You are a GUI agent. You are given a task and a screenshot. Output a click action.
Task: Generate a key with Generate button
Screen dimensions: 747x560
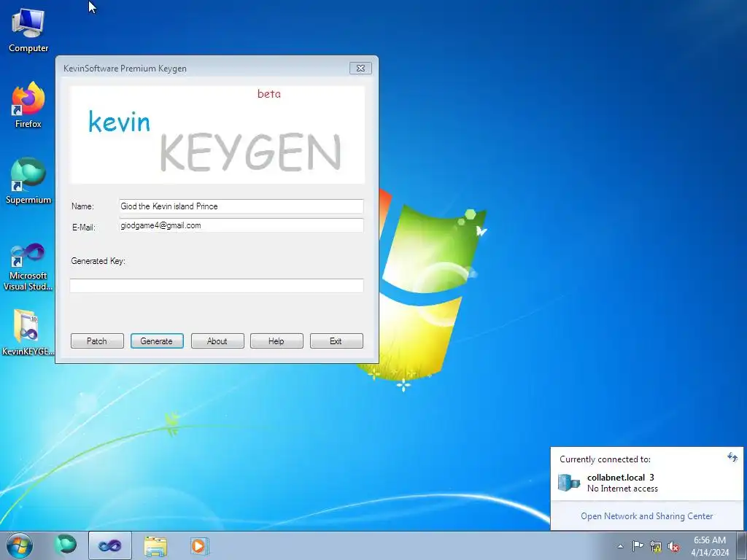pyautogui.click(x=157, y=341)
